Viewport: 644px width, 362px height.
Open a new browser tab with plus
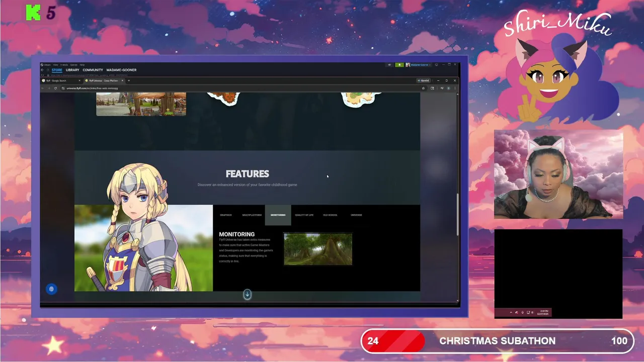pos(129,80)
